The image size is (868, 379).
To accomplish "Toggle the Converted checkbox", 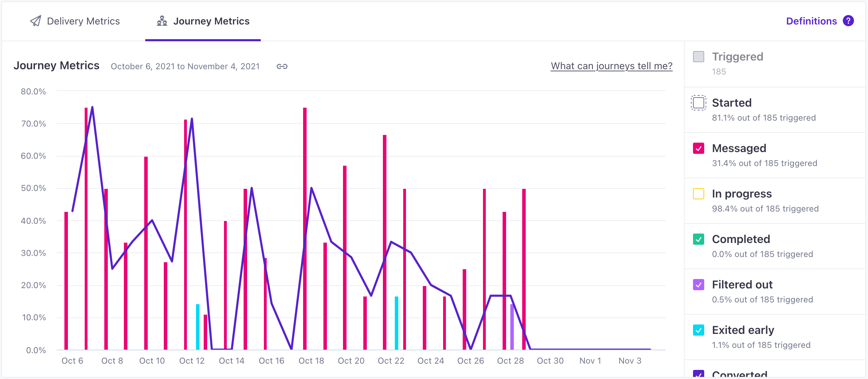I will (x=699, y=374).
